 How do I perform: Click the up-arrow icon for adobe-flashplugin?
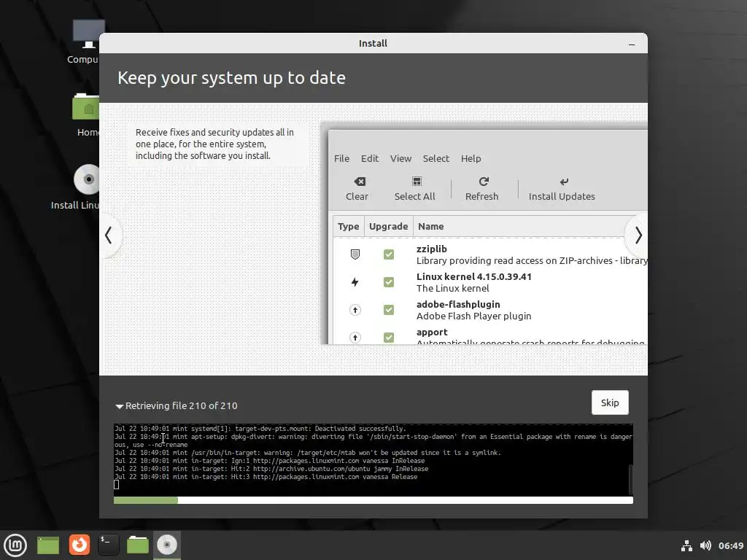point(355,310)
